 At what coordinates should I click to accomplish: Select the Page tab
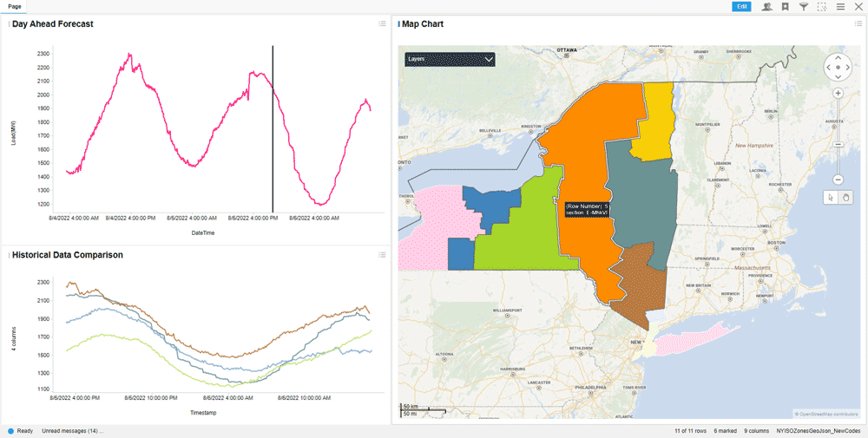coord(15,7)
